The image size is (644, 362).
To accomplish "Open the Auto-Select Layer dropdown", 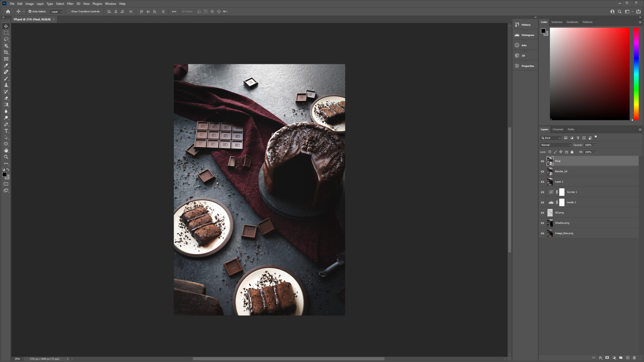I will coord(57,12).
